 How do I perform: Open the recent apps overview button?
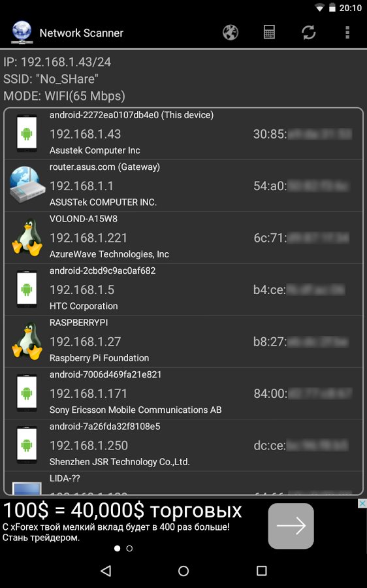coord(261,571)
